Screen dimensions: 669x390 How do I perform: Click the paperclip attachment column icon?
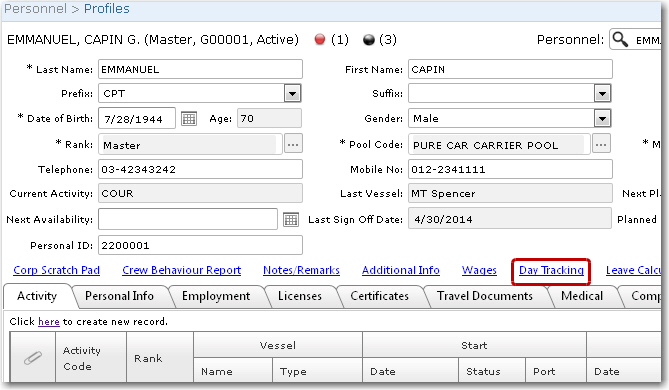(33, 358)
